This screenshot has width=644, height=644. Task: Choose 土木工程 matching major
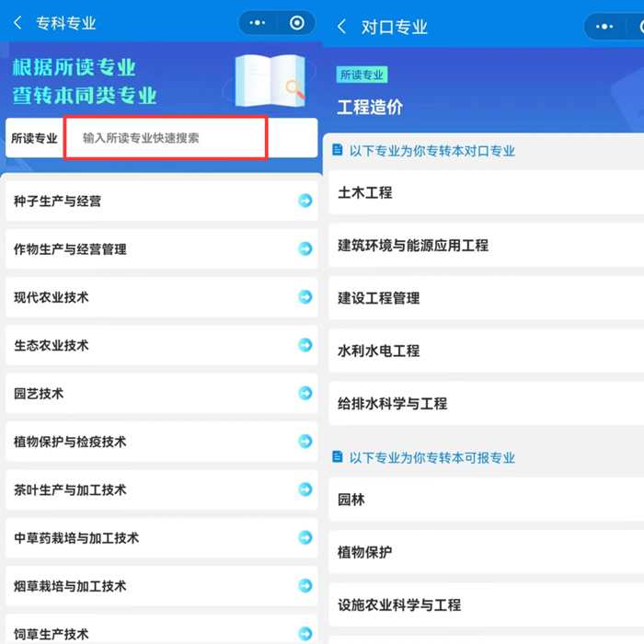click(x=365, y=193)
